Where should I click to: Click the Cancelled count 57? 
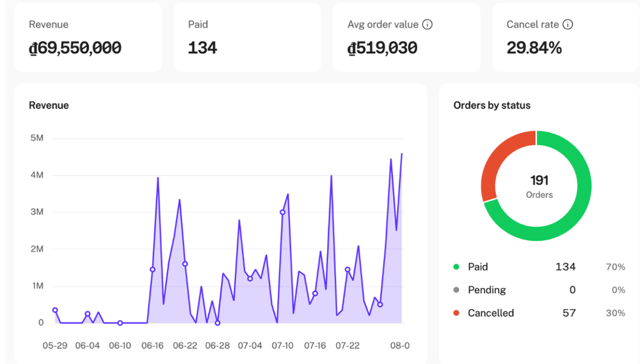(x=569, y=313)
